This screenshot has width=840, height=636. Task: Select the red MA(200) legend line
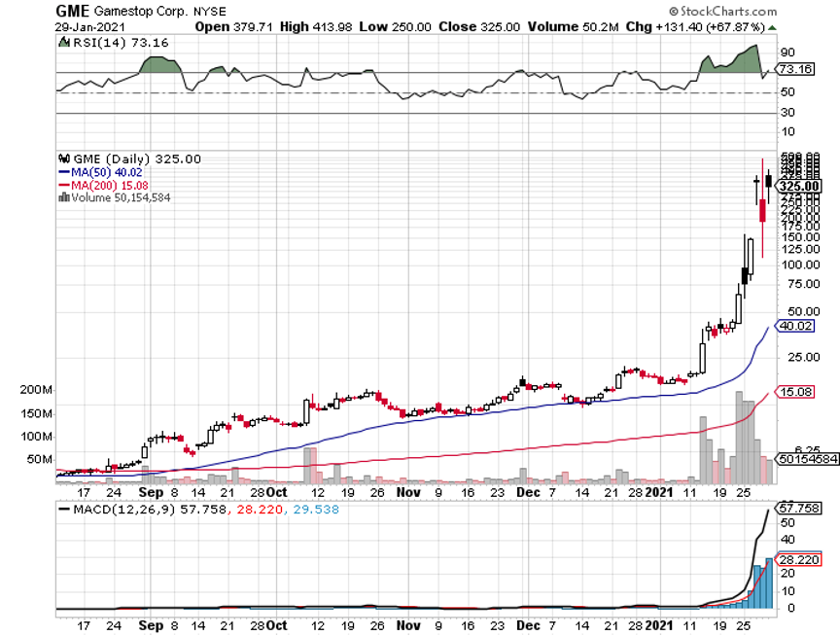[64, 185]
